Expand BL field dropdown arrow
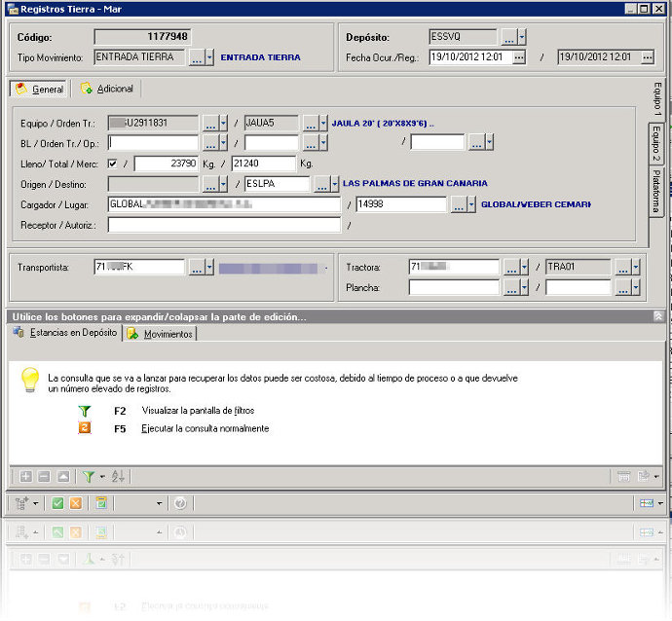The width and height of the screenshot is (672, 621). [x=223, y=143]
